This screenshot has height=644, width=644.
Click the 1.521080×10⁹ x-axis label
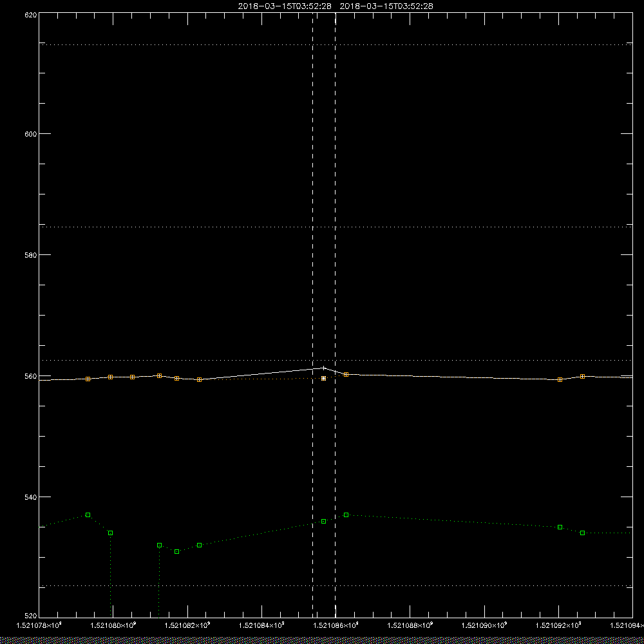(x=113, y=625)
